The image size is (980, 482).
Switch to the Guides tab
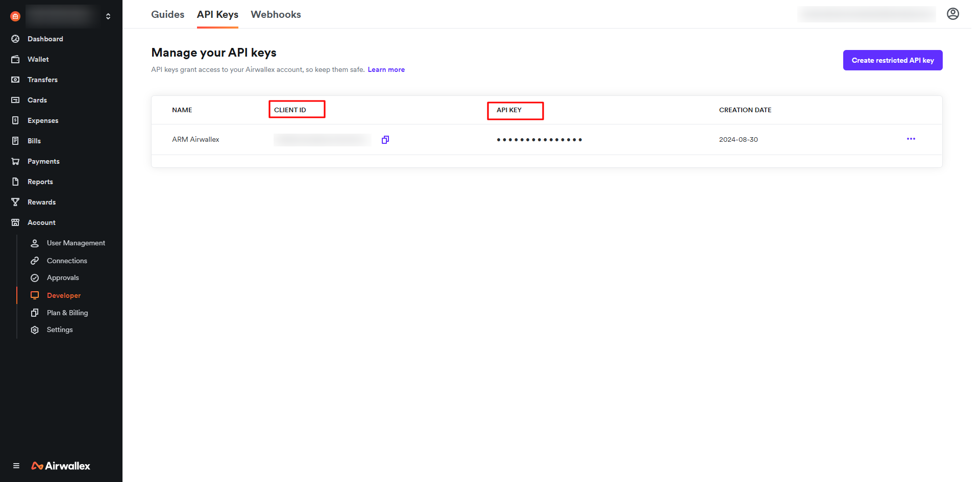click(x=167, y=14)
